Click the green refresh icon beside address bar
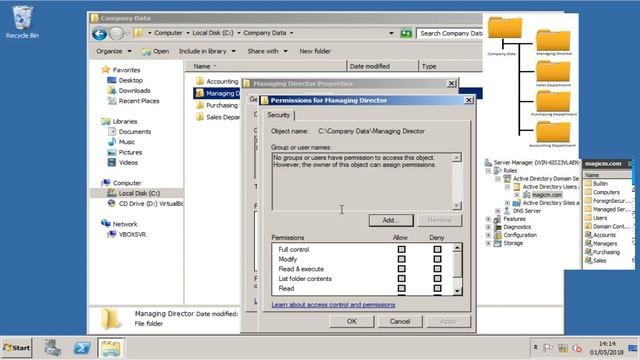Viewport: 640px width, 360px height. pos(406,33)
